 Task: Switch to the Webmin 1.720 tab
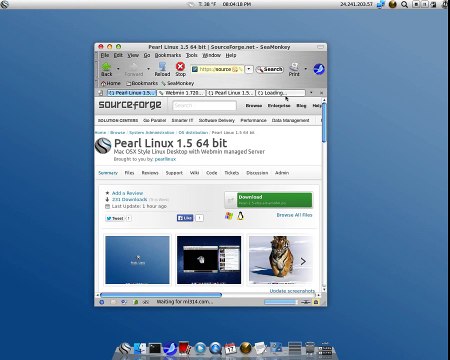click(x=181, y=93)
